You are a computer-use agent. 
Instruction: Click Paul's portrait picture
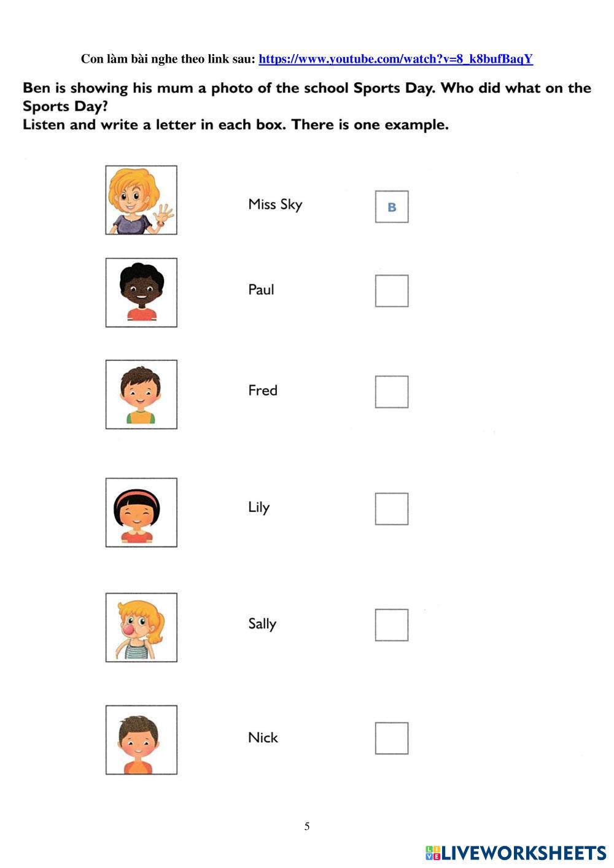click(141, 292)
